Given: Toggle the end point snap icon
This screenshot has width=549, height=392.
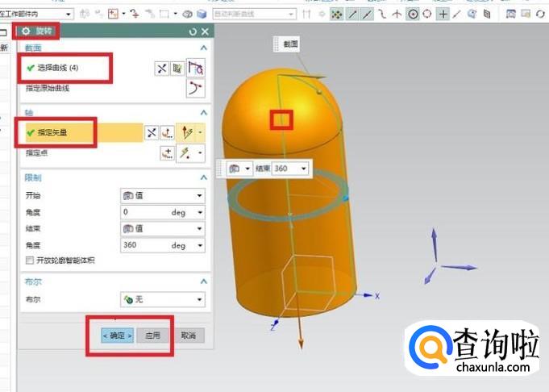Looking at the screenshot, I should click(x=352, y=15).
